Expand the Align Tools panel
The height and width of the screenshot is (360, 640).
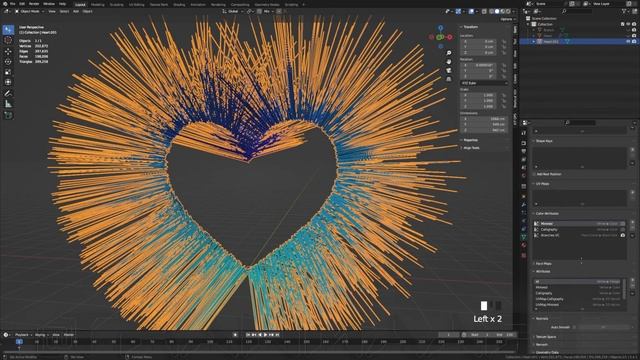click(x=470, y=148)
